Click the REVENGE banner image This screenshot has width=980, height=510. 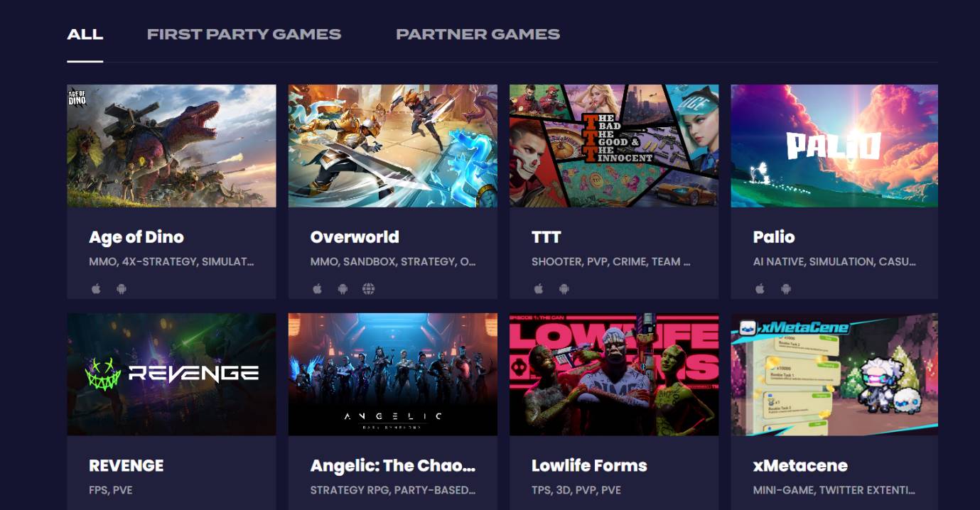click(x=171, y=374)
